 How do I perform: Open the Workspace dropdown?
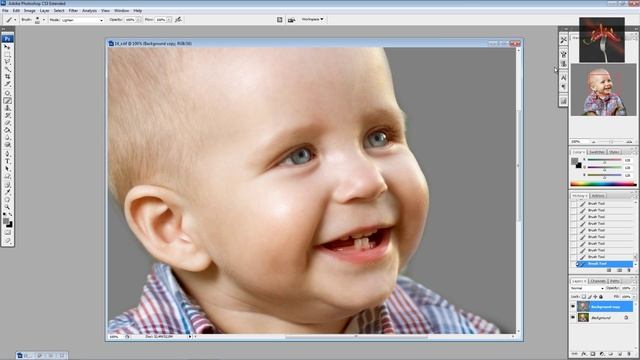[313, 19]
